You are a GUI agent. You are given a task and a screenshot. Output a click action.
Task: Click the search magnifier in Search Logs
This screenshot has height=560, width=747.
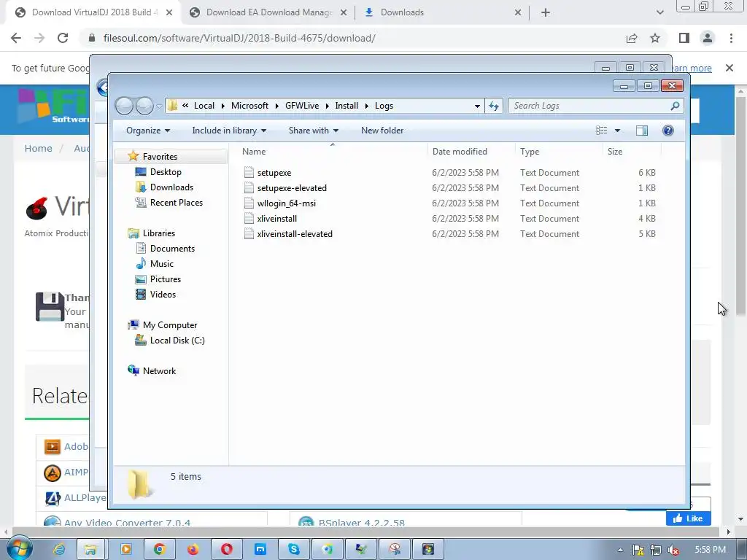675,106
